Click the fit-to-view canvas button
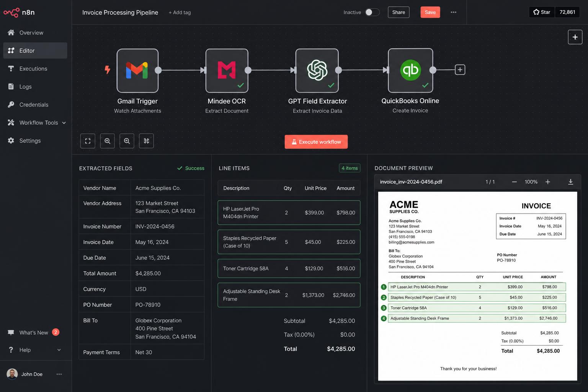588x392 pixels. pyautogui.click(x=88, y=141)
